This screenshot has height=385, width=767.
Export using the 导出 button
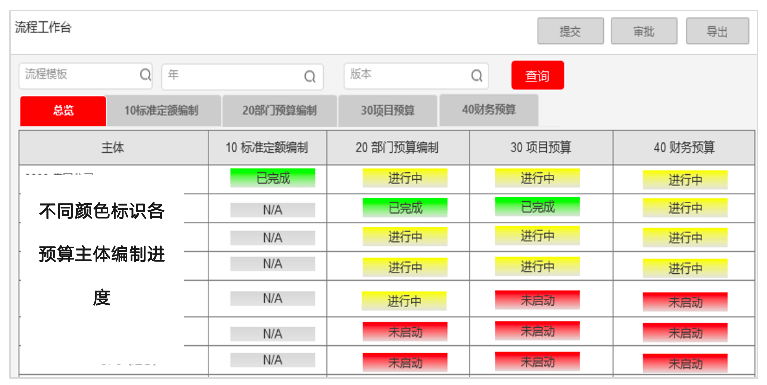point(717,31)
